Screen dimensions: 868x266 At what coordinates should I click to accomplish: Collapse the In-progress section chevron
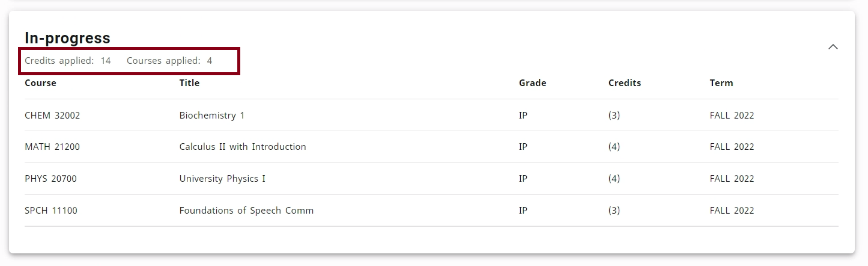pos(833,47)
